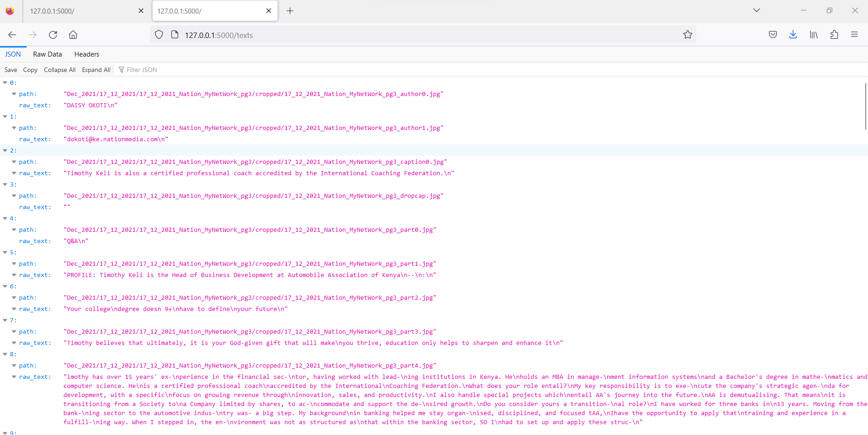
Task: Click Save in the JSON toolbar
Action: point(11,70)
